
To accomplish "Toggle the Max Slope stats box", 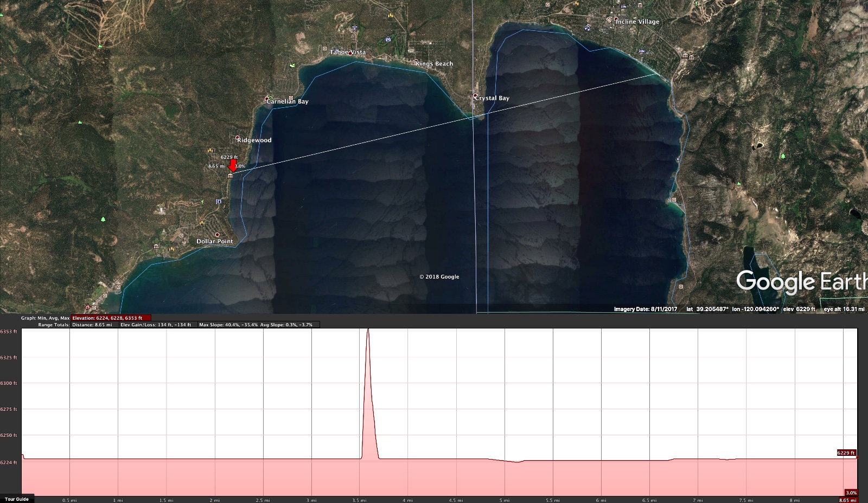I will point(228,325).
